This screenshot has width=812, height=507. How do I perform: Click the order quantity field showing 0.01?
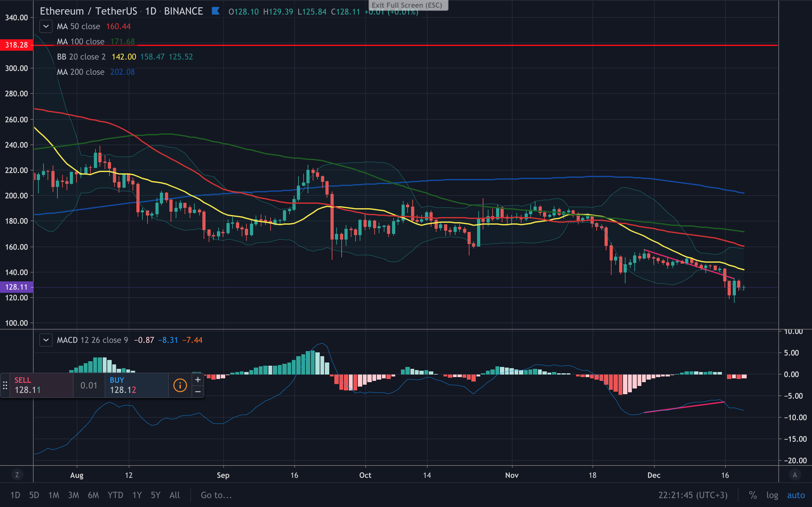point(89,385)
